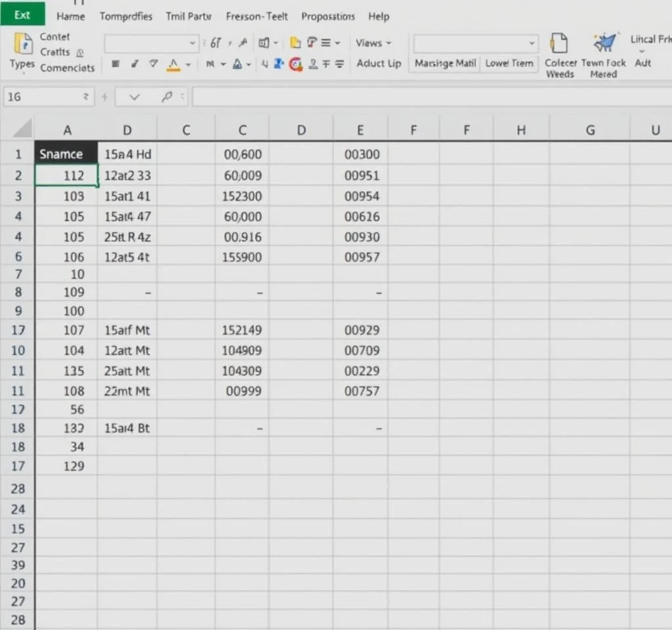Image resolution: width=672 pixels, height=630 pixels.
Task: Open the wide combo box above Marsinge Matil
Action: [532, 44]
